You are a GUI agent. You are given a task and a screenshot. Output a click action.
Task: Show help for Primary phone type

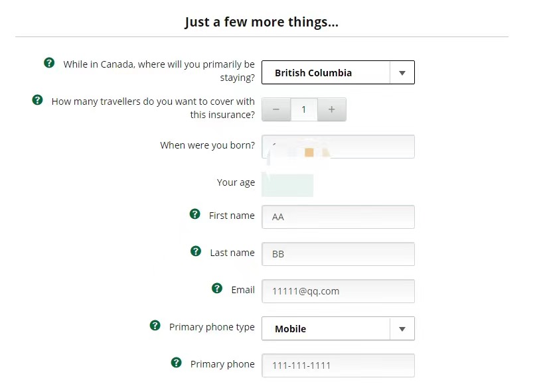click(x=155, y=326)
